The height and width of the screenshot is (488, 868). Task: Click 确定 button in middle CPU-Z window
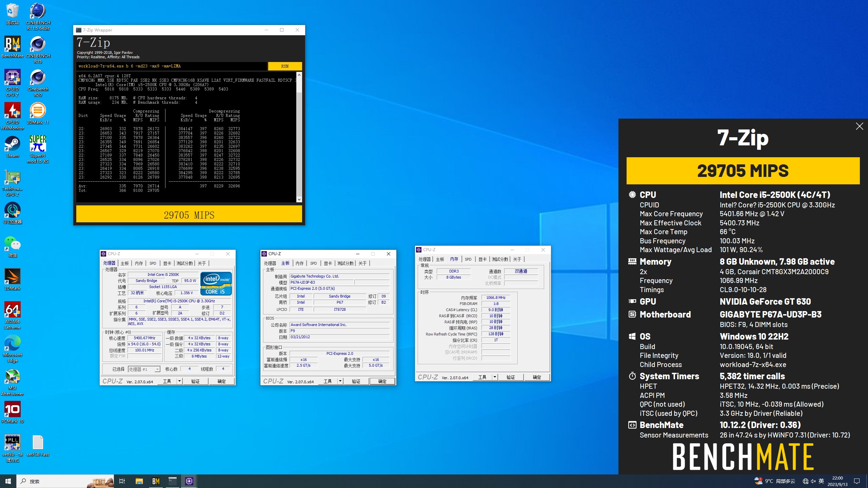382,381
